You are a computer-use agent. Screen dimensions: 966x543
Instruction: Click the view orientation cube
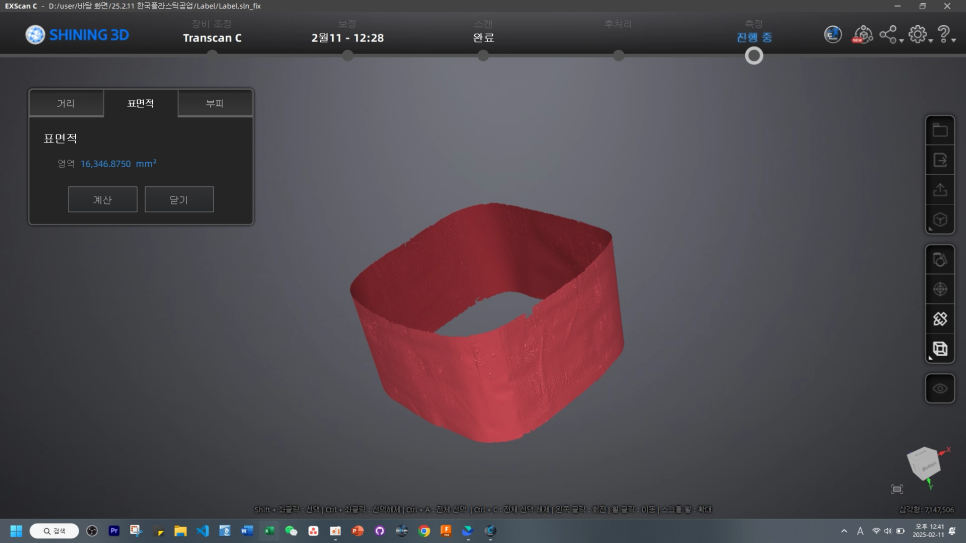[x=924, y=463]
